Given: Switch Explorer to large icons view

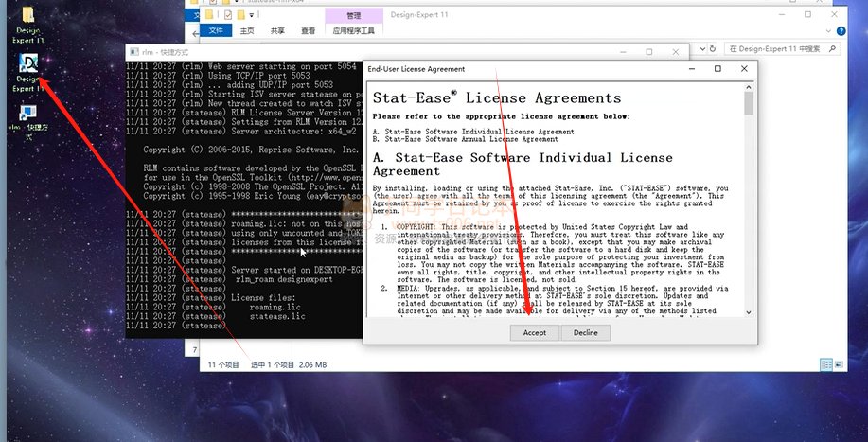Looking at the screenshot, I should (839, 364).
